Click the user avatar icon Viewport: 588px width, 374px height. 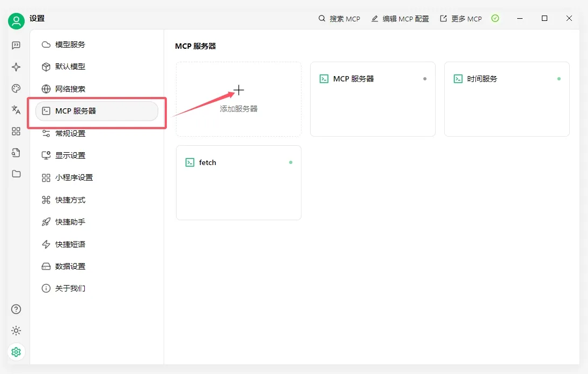point(16,21)
